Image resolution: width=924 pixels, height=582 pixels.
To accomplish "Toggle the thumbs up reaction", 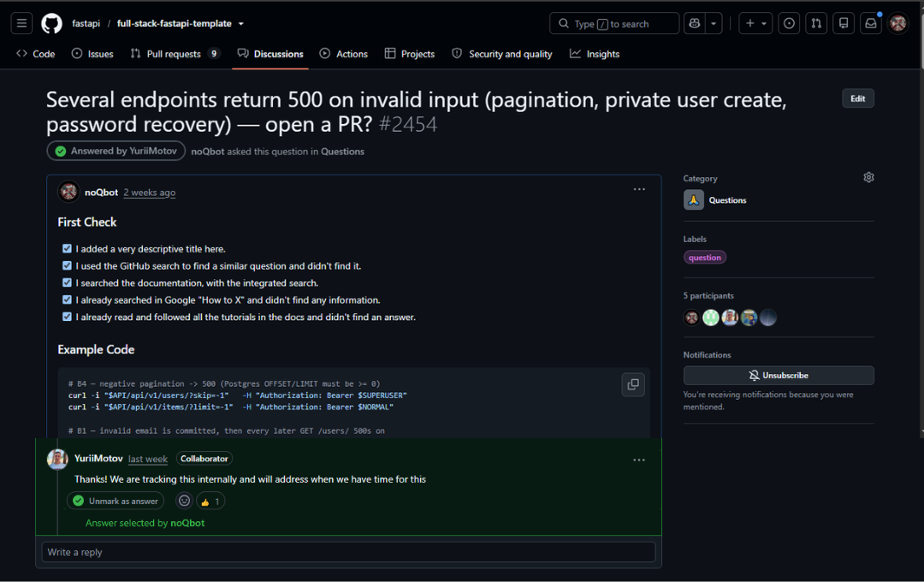I will point(210,502).
